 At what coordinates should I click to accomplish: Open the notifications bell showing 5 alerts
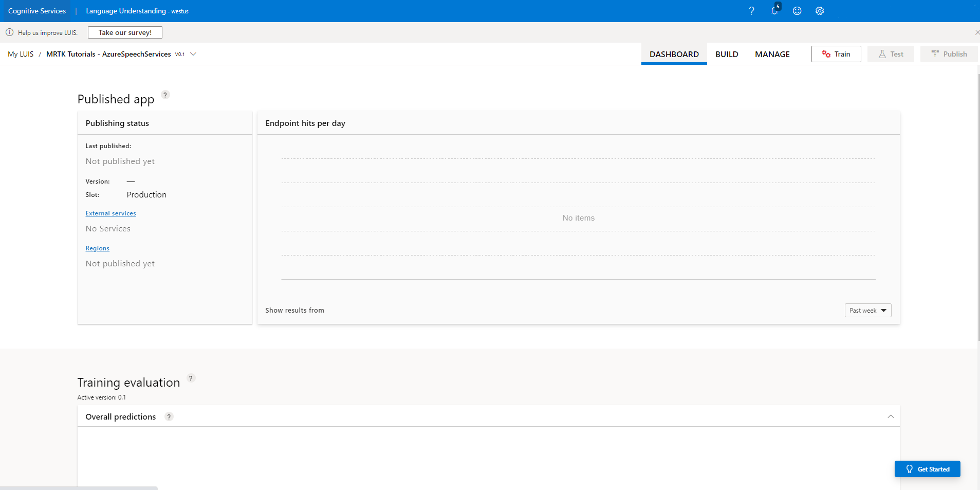point(774,11)
